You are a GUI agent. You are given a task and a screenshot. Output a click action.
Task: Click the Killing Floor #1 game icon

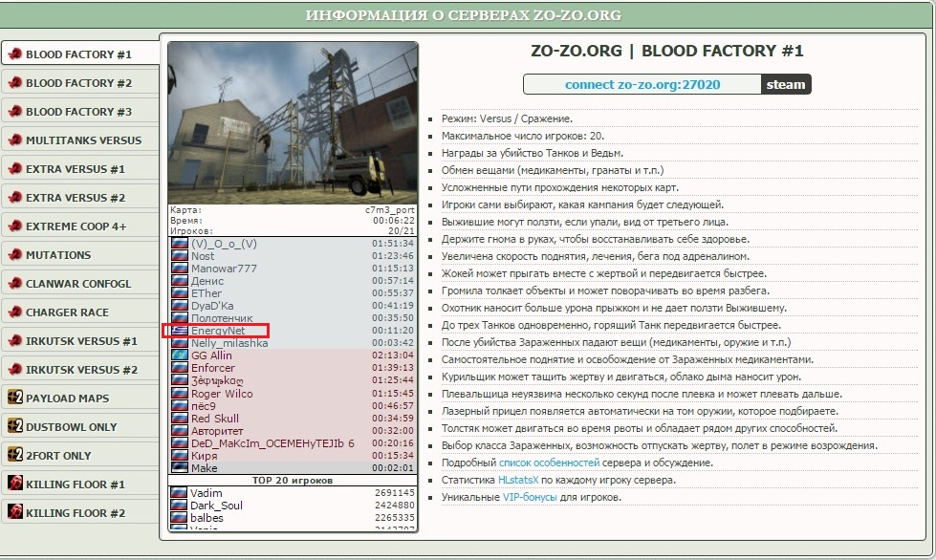click(x=15, y=485)
